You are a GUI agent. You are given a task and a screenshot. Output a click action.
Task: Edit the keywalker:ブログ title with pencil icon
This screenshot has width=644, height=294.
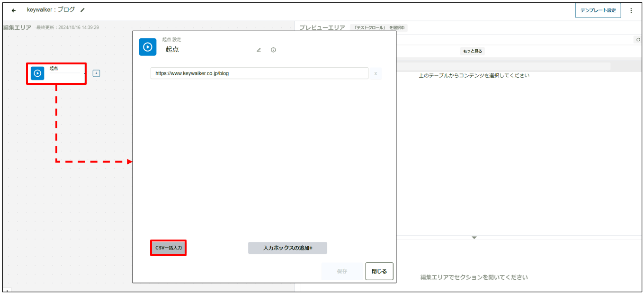pos(83,10)
